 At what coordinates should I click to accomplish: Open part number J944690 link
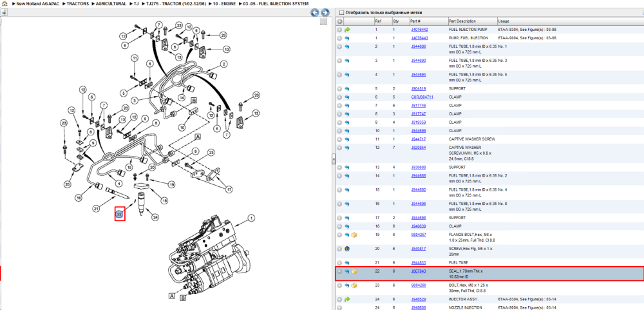coord(419,61)
